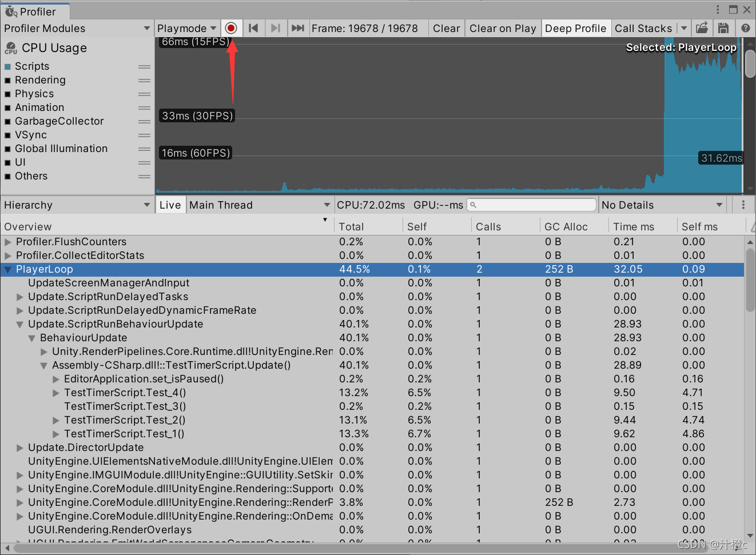Toggle Global Illumination category visibility

pos(8,149)
